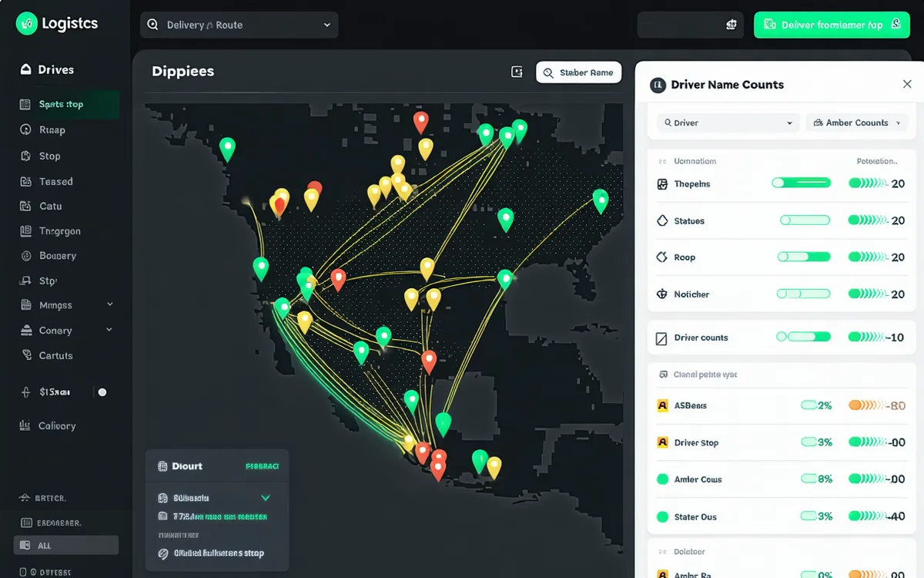Toggle the Thepelns switch
924x578 pixels.
point(802,183)
